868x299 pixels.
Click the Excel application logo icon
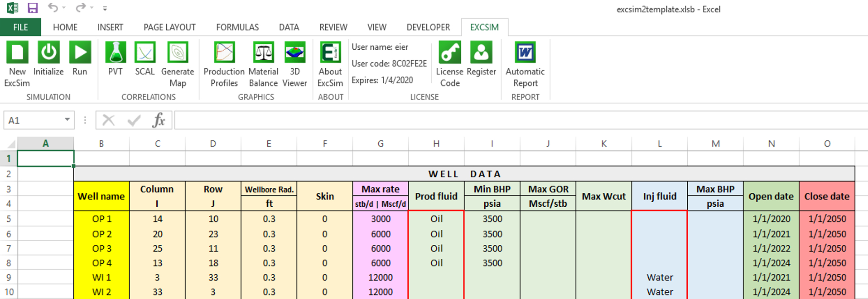click(12, 8)
